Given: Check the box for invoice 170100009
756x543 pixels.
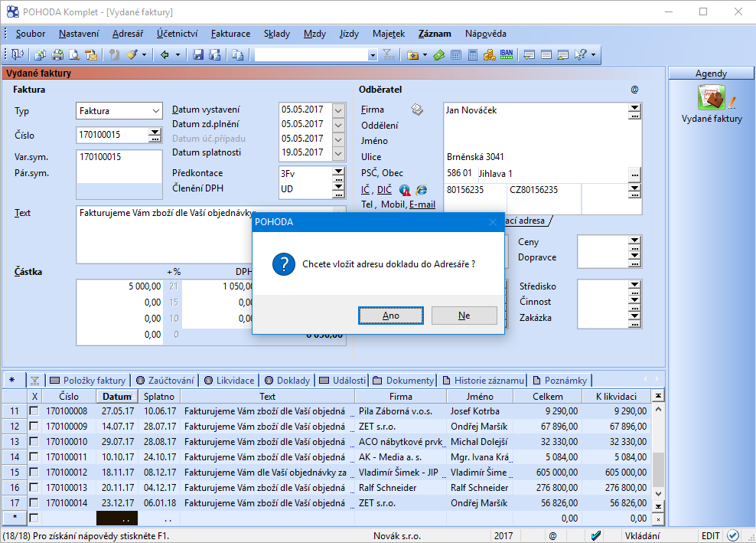Looking at the screenshot, I should (34, 426).
